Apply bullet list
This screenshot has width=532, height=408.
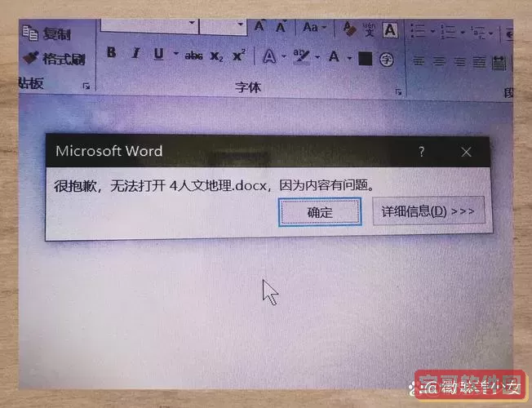point(418,30)
